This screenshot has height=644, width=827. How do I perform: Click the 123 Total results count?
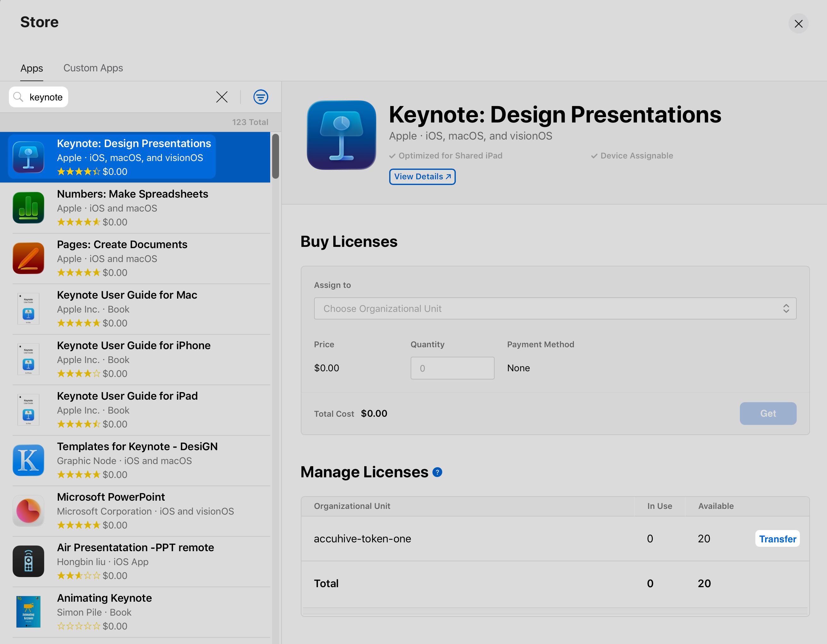(250, 122)
